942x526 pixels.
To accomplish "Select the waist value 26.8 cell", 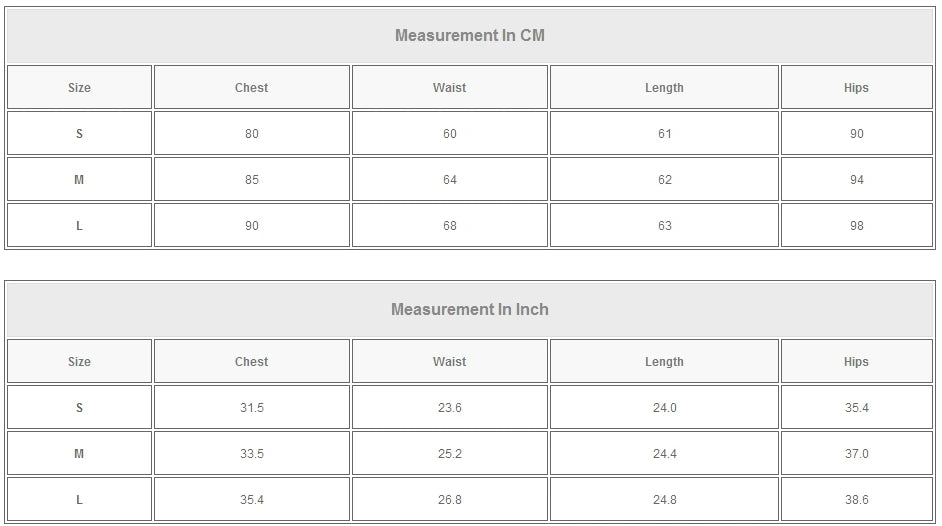I will tap(449, 500).
